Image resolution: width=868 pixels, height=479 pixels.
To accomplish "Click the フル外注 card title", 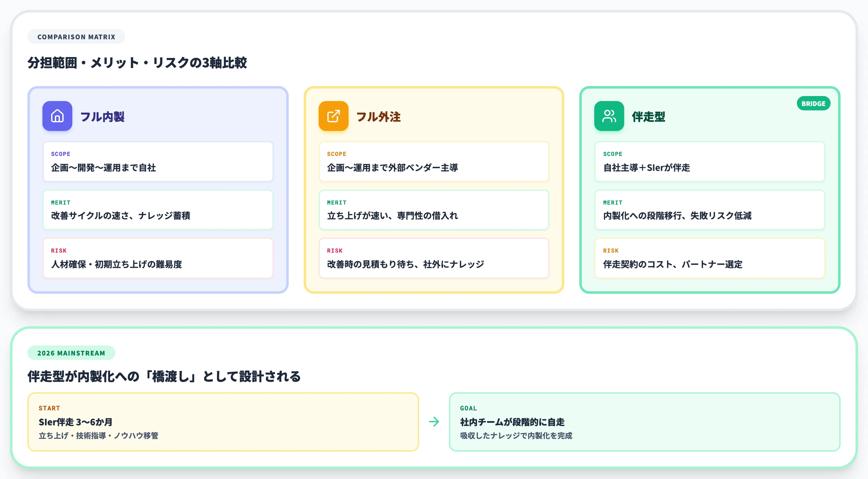I will [379, 117].
